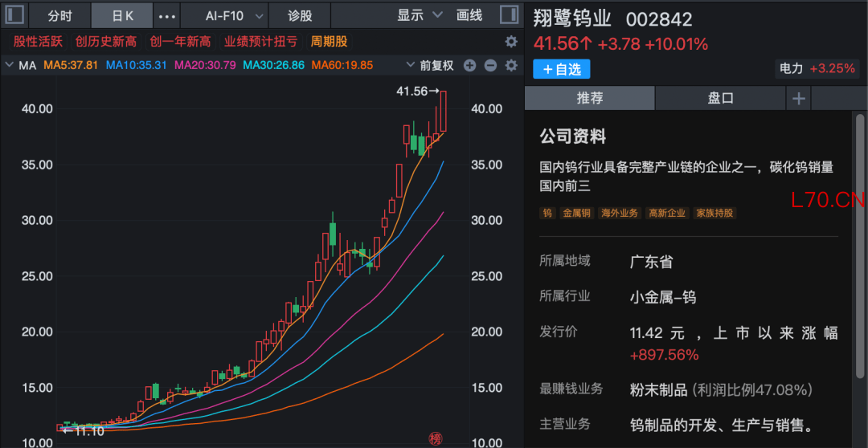868x448 pixels.
Task: Toggle the left sidebar panel icon
Action: pos(15,15)
